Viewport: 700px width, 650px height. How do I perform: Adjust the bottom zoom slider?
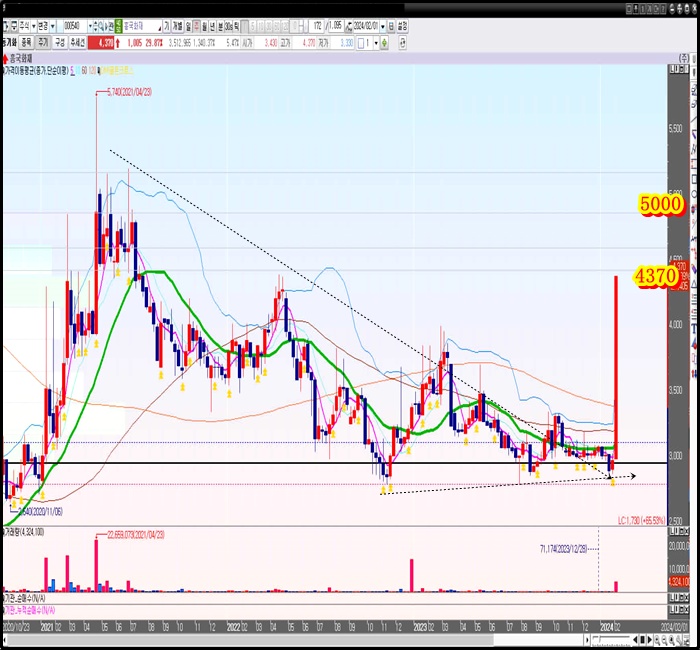pos(611,640)
